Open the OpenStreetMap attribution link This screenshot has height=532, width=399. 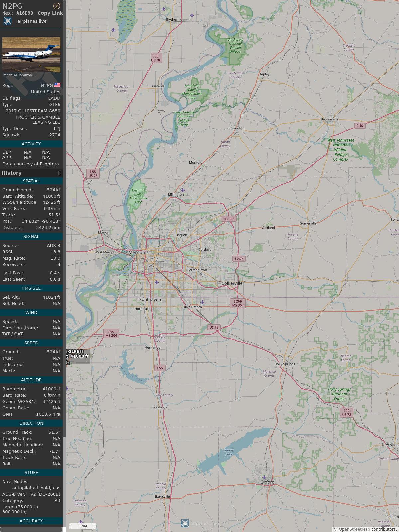pyautogui.click(x=354, y=529)
